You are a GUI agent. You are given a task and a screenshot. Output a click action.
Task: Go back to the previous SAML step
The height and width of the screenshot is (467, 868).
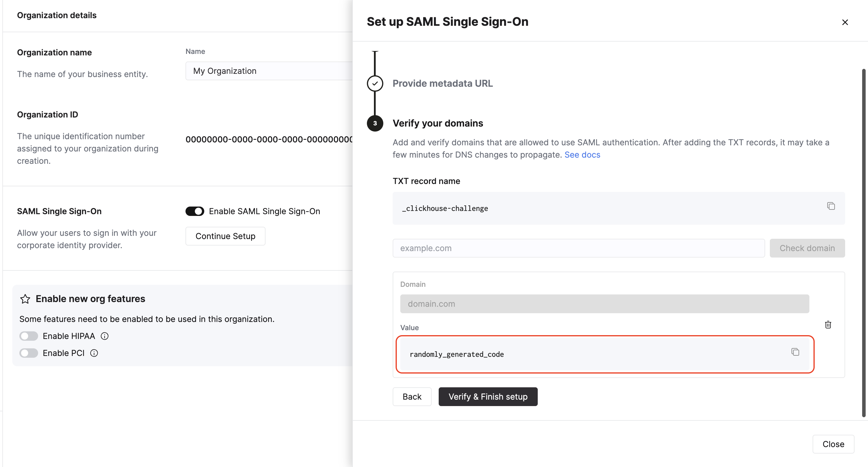[x=412, y=397]
